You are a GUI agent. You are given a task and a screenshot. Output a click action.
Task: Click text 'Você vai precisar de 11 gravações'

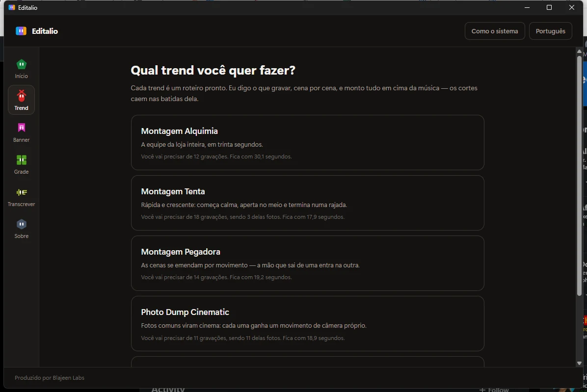click(184, 338)
